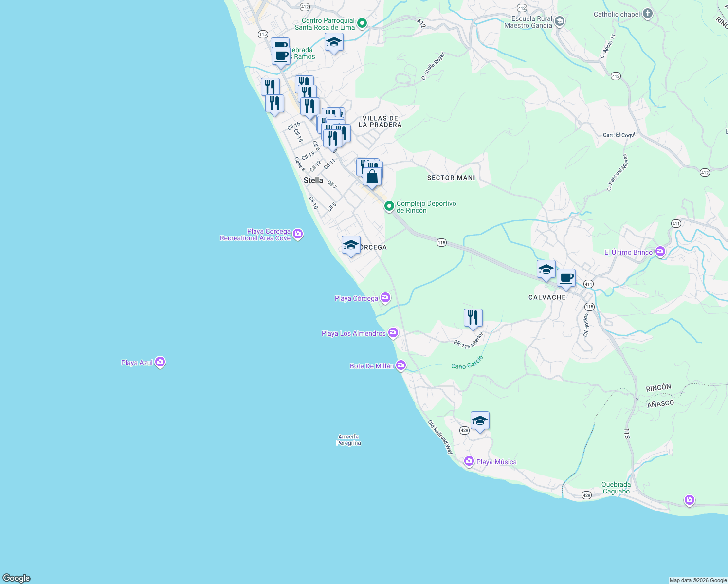Click the Villas de la Pradera label
728x584 pixels.
pyautogui.click(x=380, y=122)
